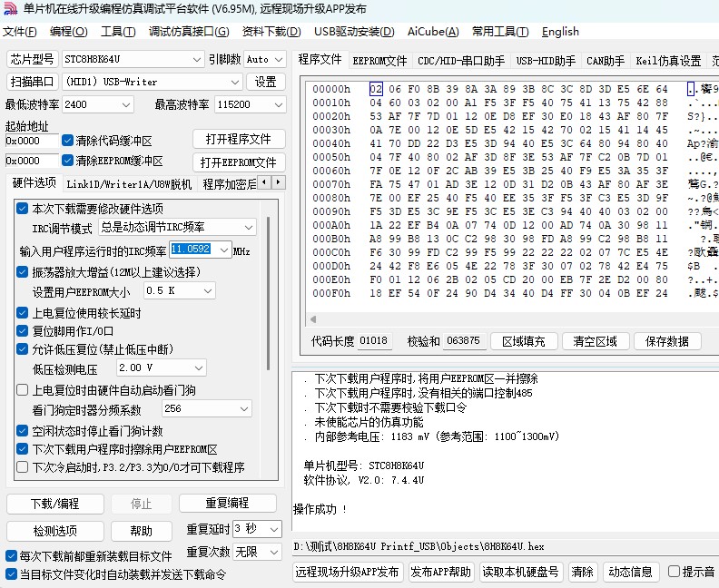Toggle 空闲状态时停止看门狗计数 checkbox
The width and height of the screenshot is (719, 588).
click(22, 431)
